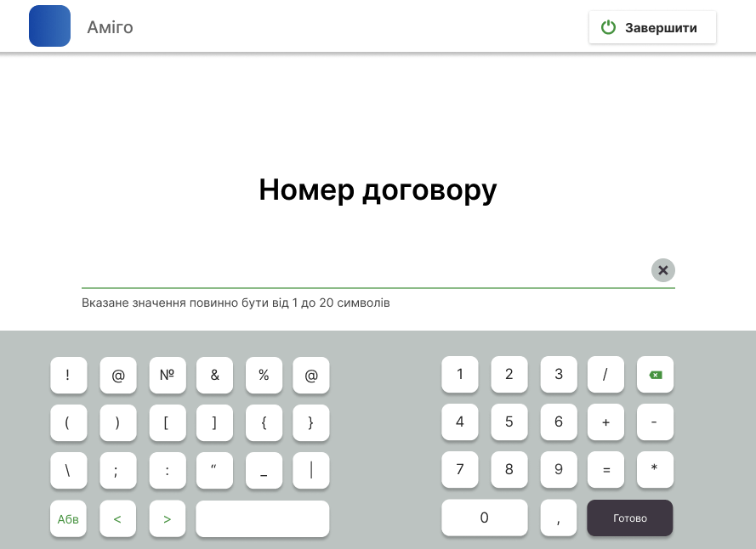Tap the wide 0 key
Viewport: 756px width, 549px height.
(485, 518)
